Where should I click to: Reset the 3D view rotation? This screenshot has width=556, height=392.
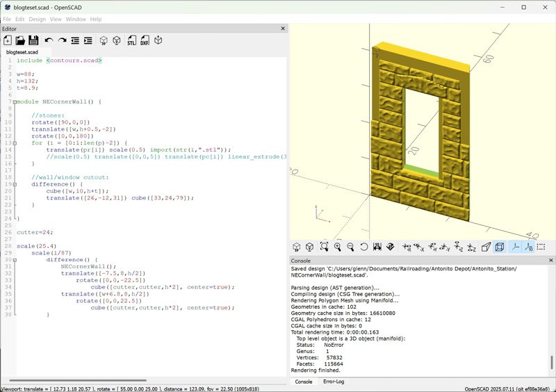363,247
